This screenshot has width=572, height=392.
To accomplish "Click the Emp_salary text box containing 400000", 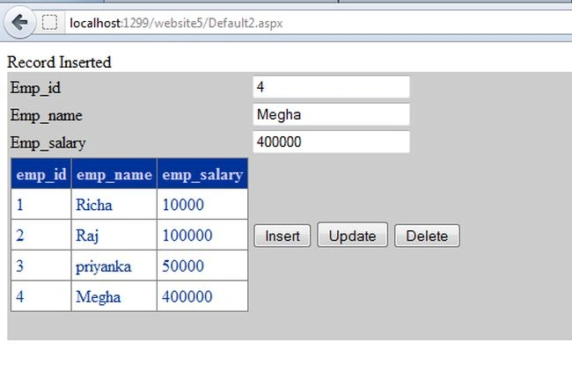I will tap(331, 142).
